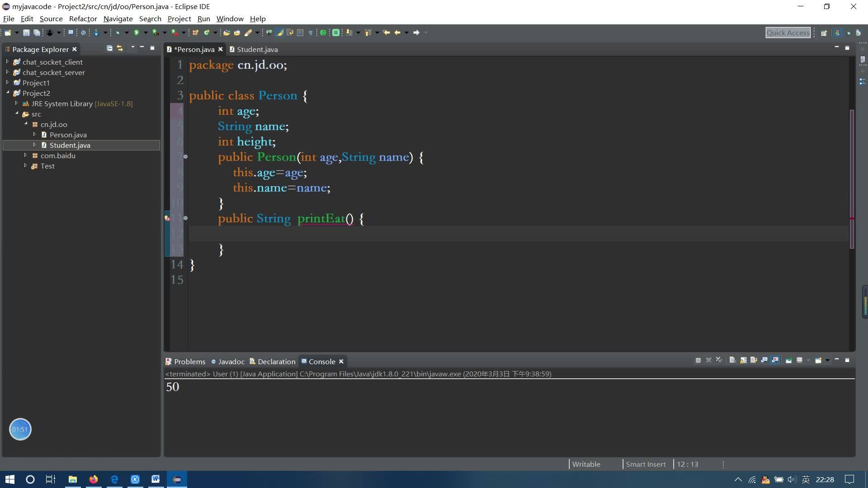Expand the chat_socket_client project
868x488 pixels.
pos(7,61)
